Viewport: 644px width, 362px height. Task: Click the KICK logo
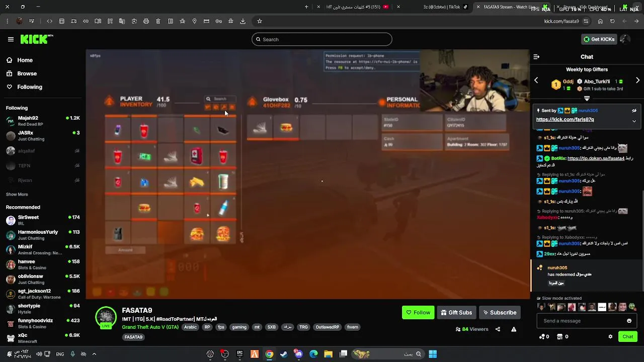[37, 39]
